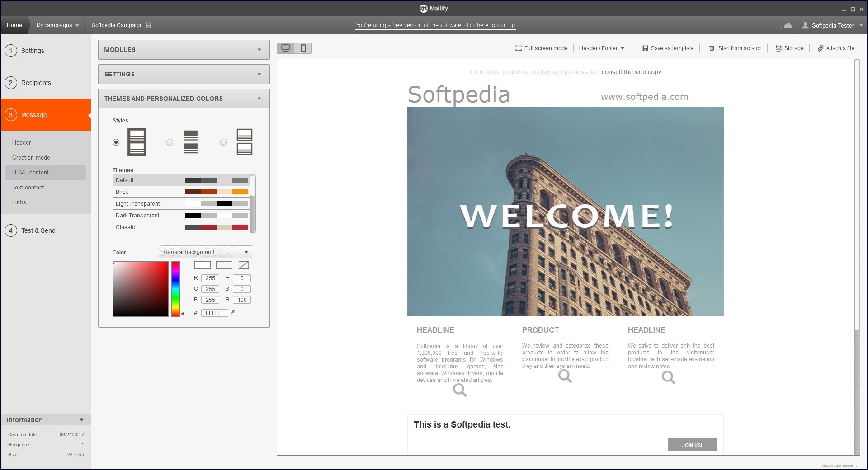Select the Light Transparent theme
868x470 pixels.
[x=181, y=204]
